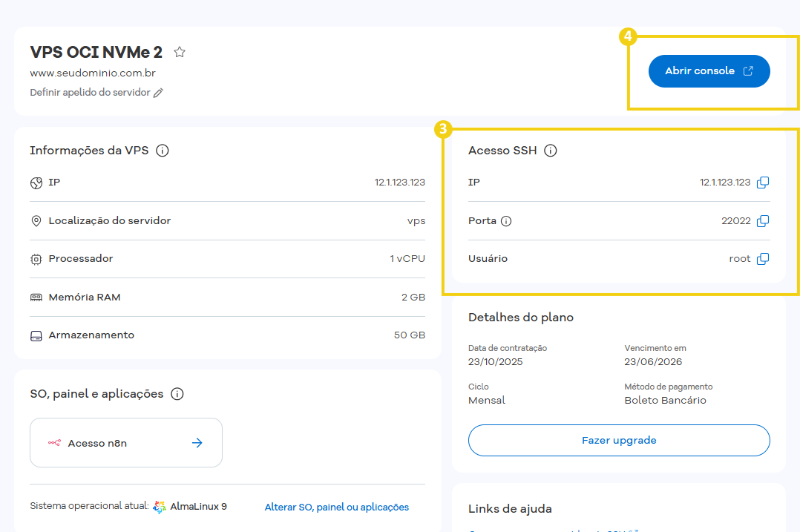Click the Abrir console button

[x=709, y=71]
